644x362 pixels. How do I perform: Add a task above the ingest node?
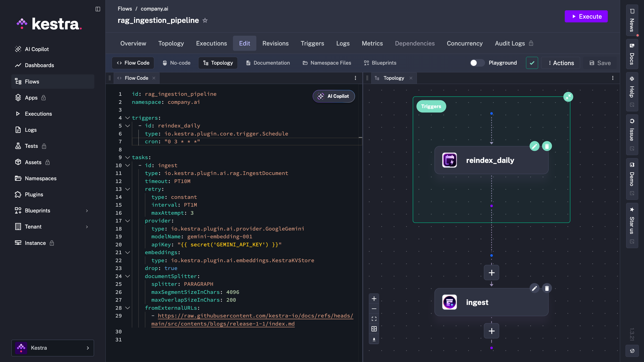pos(492,273)
